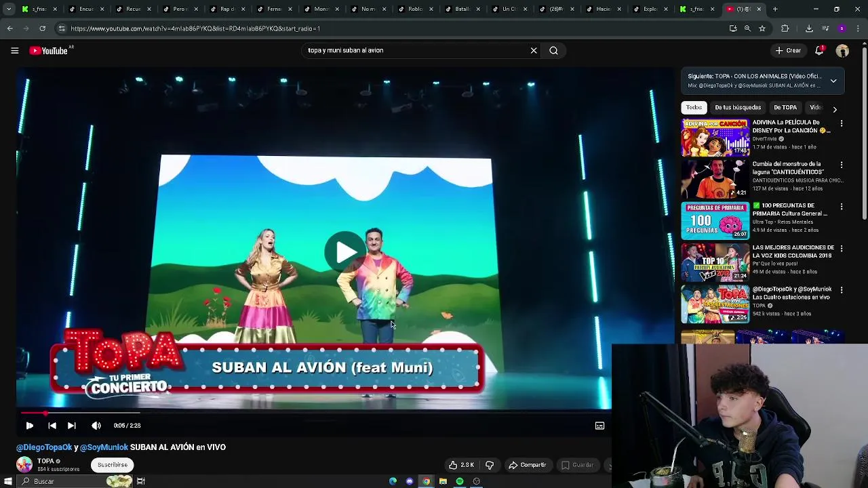Bookmark this page with star
This screenshot has height=488, width=868.
click(x=762, y=28)
